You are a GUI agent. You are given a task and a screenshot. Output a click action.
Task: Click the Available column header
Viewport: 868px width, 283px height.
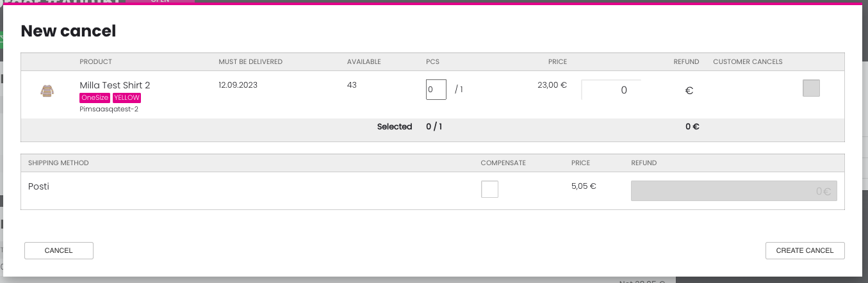364,62
